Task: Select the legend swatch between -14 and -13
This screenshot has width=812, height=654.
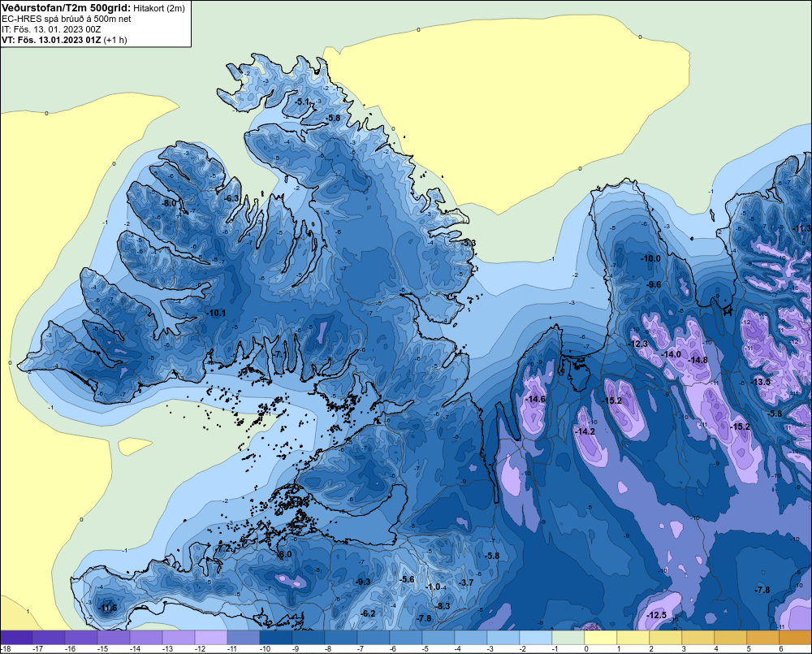Action: [x=146, y=638]
